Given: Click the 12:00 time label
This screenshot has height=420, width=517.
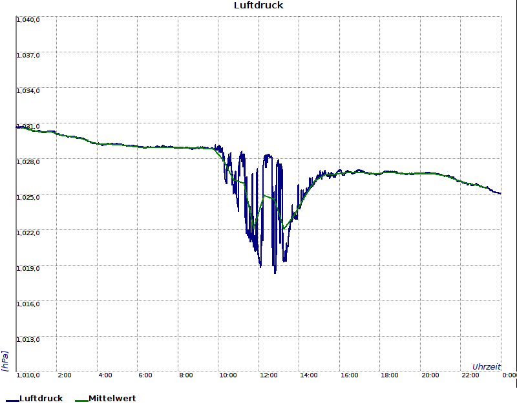Looking at the screenshot, I should coord(268,375).
